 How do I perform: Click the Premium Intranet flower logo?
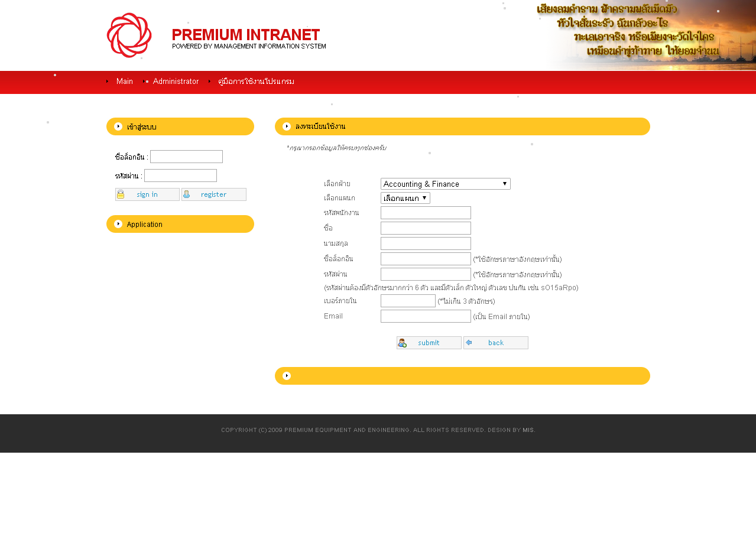pos(129,35)
